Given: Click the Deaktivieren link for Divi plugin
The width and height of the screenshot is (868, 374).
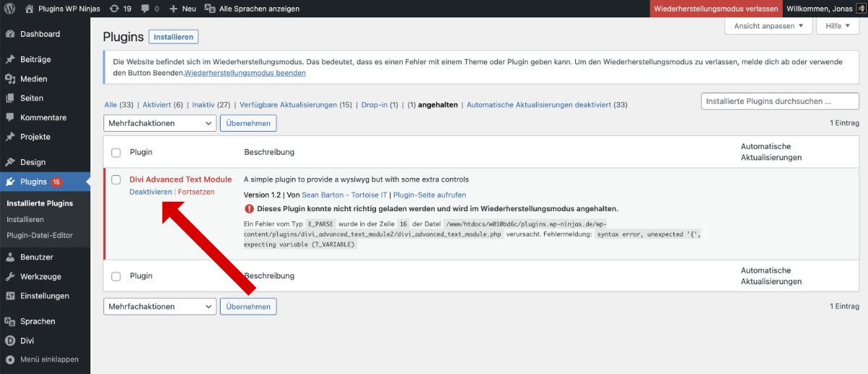Looking at the screenshot, I should point(150,192).
